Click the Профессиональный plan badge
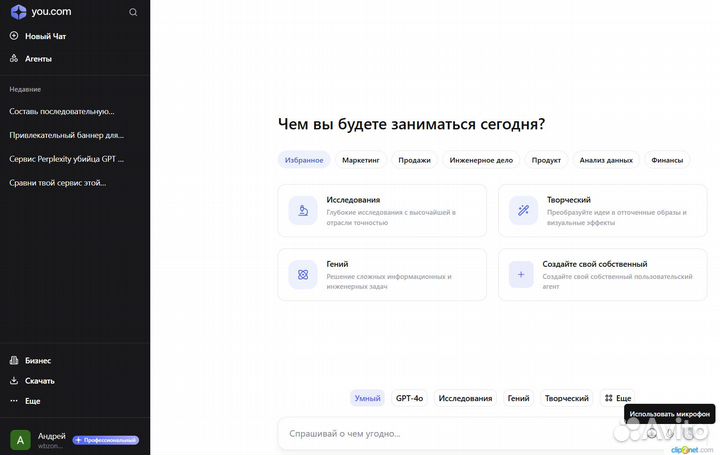The height and width of the screenshot is (455, 720). click(106, 440)
